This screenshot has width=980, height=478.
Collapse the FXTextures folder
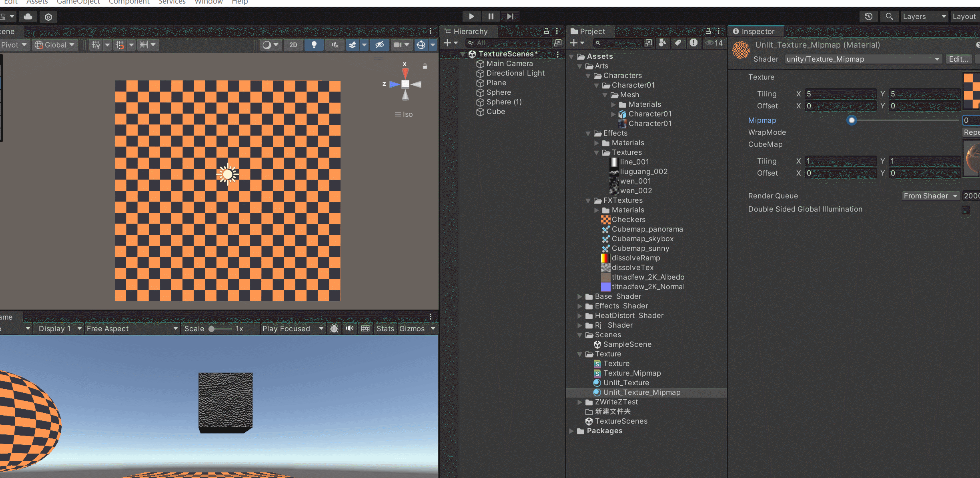point(588,200)
